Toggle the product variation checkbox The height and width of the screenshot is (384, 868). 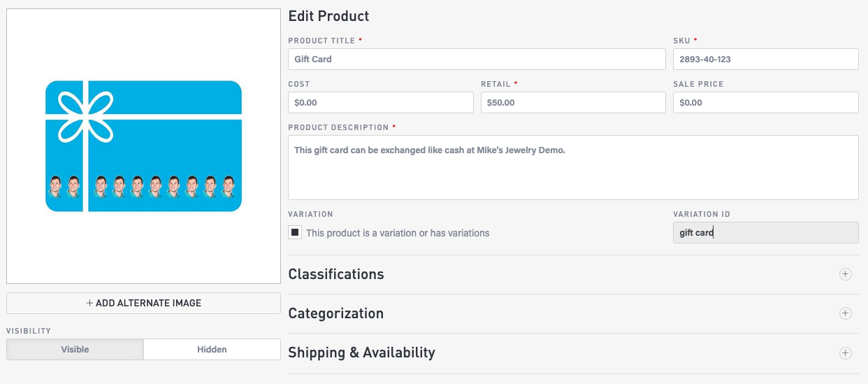(x=295, y=233)
